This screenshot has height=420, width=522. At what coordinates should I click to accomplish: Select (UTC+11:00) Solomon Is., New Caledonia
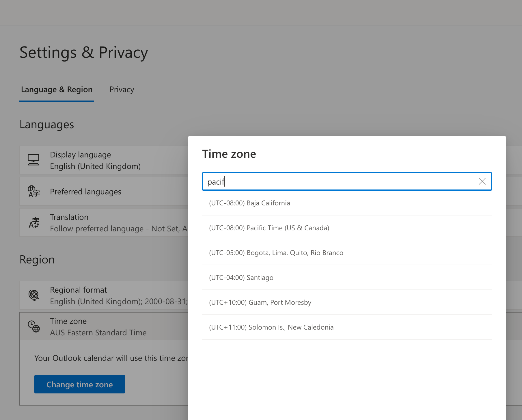[271, 327]
